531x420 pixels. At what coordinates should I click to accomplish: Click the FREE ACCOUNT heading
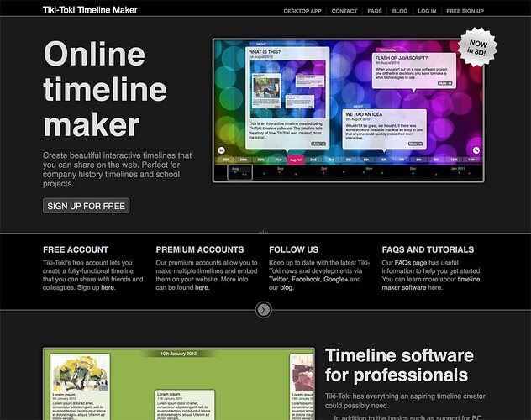click(76, 249)
